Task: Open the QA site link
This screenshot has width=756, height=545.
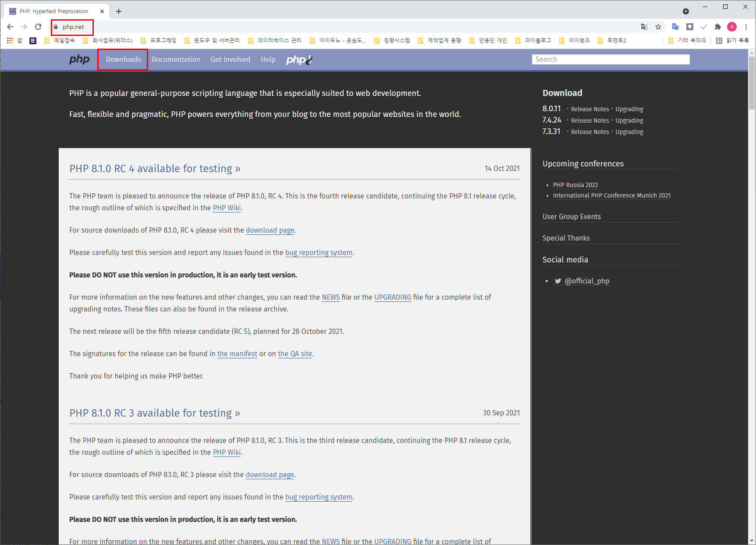Action: click(295, 354)
